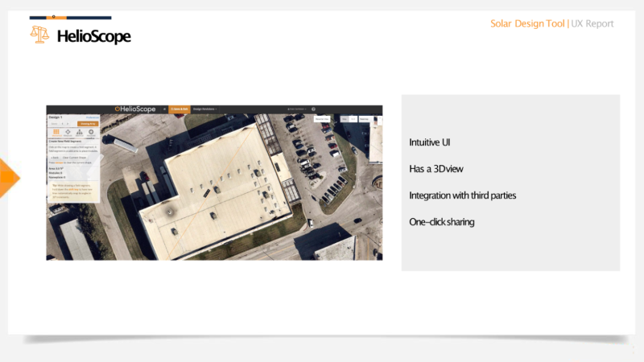Open the Advanced tab icon
This screenshot has width=644, height=362.
tap(91, 132)
